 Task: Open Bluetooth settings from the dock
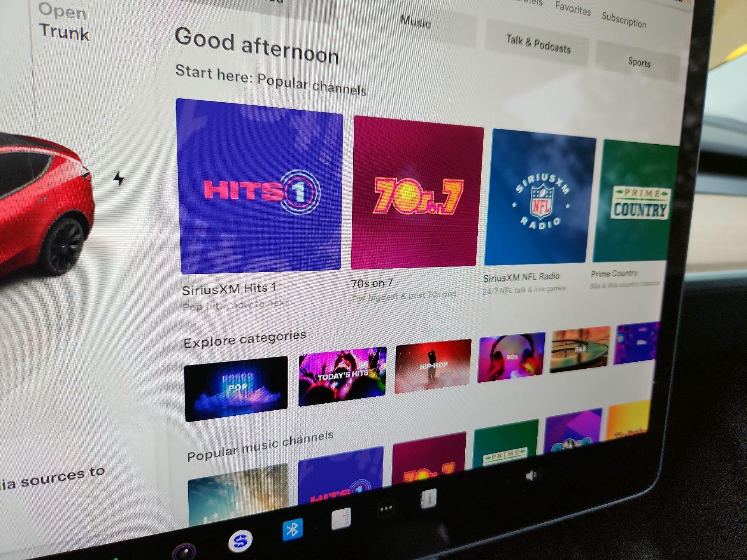point(293,529)
